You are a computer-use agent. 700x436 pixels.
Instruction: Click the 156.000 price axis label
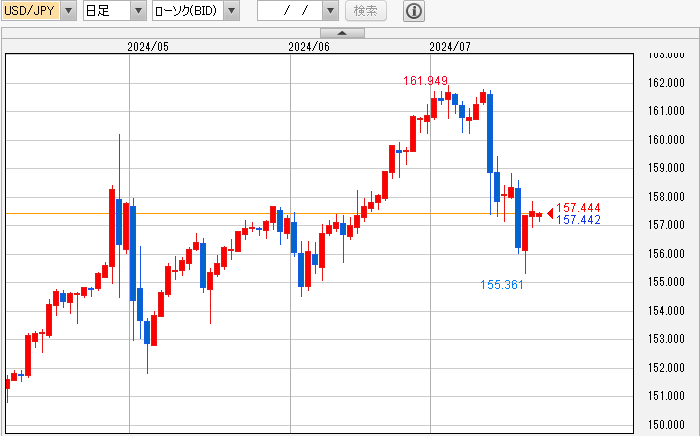point(666,254)
